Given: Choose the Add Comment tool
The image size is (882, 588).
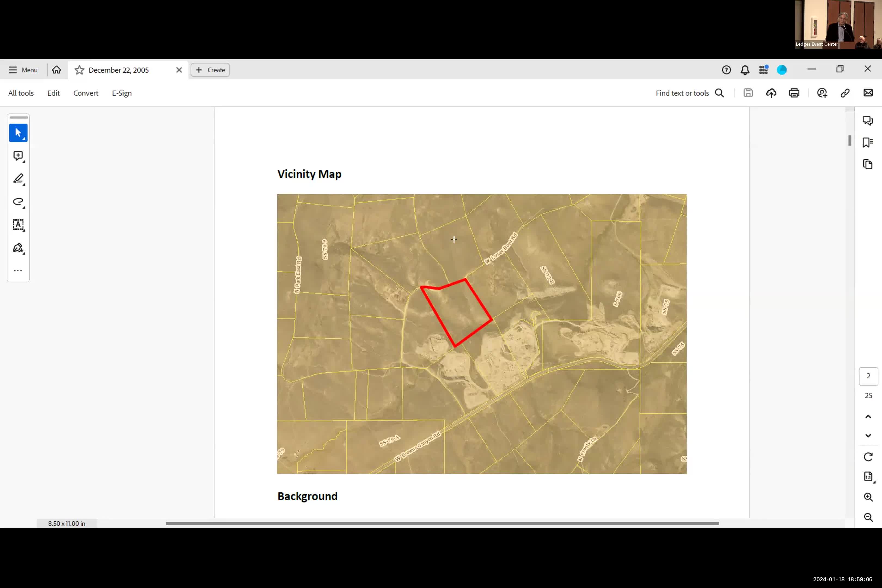Looking at the screenshot, I should [18, 156].
